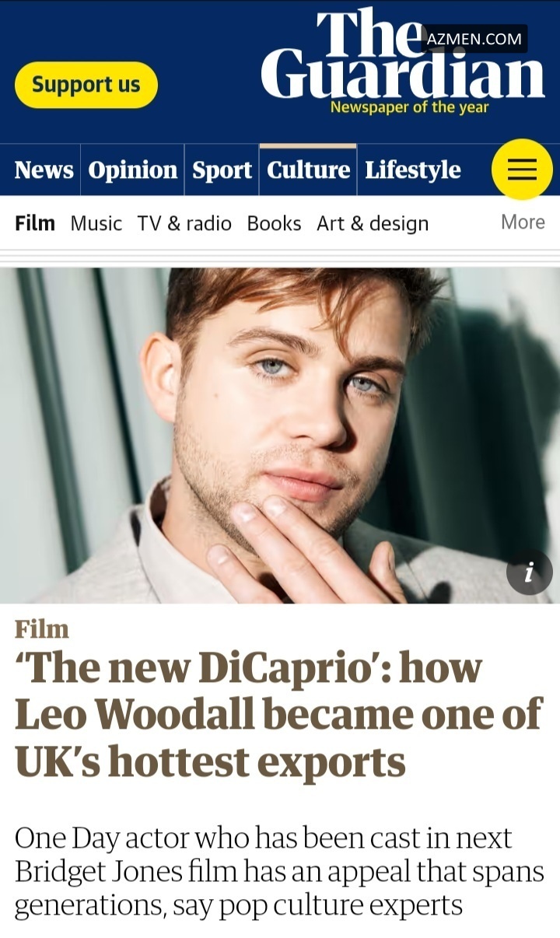The image size is (560, 938).
Task: Click the One Day actor standfirst text
Action: pos(279,871)
